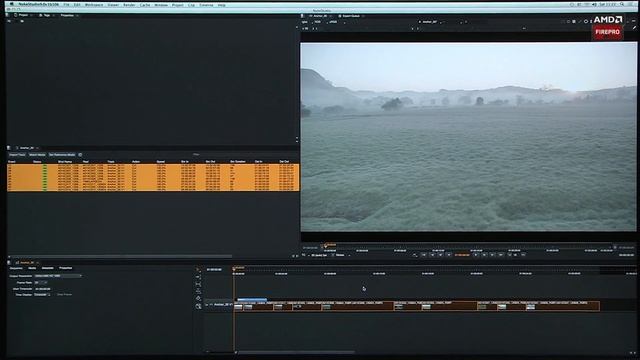Image resolution: width=640 pixels, height=360 pixels.
Task: Sort by the Shot Name column header
Action: (x=64, y=162)
